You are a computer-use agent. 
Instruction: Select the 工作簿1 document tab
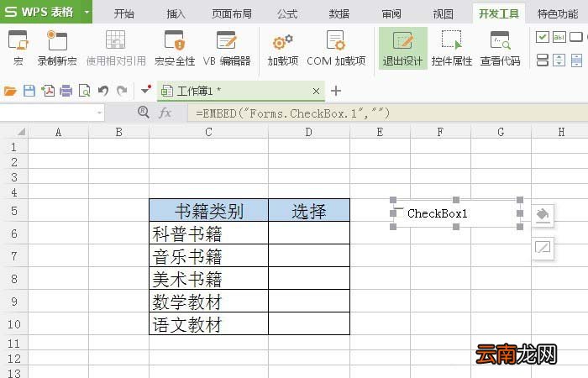[240, 91]
